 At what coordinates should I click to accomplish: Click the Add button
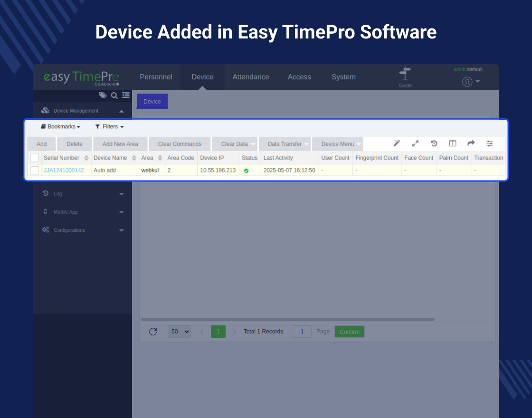coord(42,144)
